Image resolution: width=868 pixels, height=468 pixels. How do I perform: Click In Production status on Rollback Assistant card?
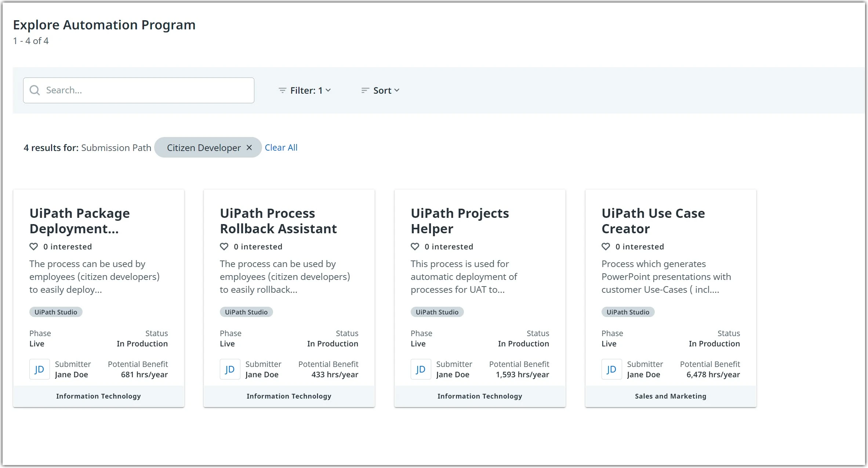[x=333, y=344]
